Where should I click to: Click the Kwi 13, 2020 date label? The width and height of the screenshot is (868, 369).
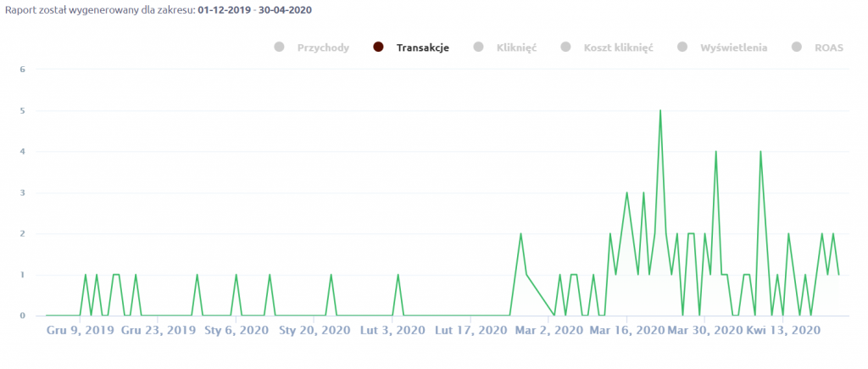click(783, 332)
